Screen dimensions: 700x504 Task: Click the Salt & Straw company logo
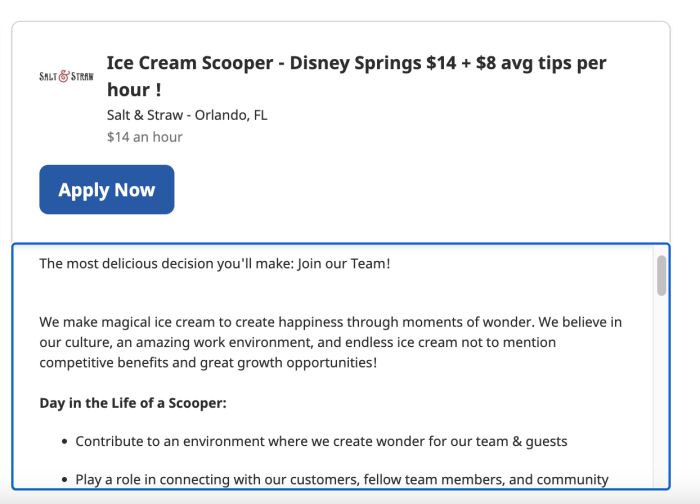click(x=66, y=76)
